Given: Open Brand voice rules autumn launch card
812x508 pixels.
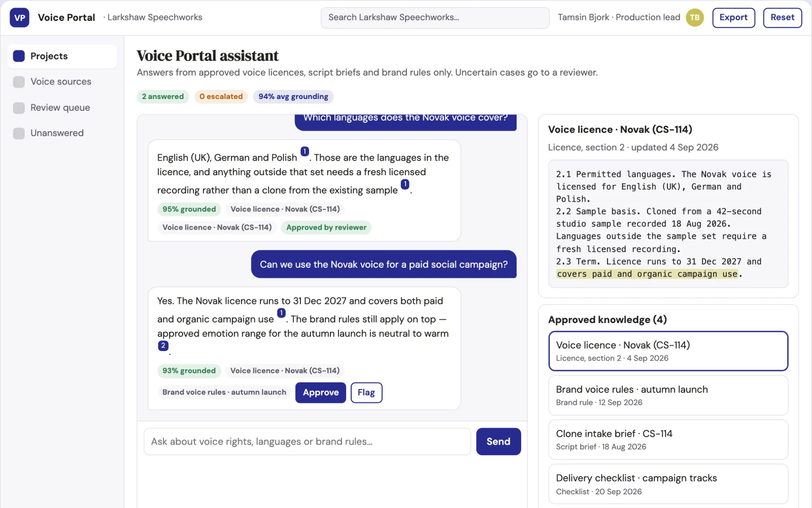Looking at the screenshot, I should [x=668, y=395].
